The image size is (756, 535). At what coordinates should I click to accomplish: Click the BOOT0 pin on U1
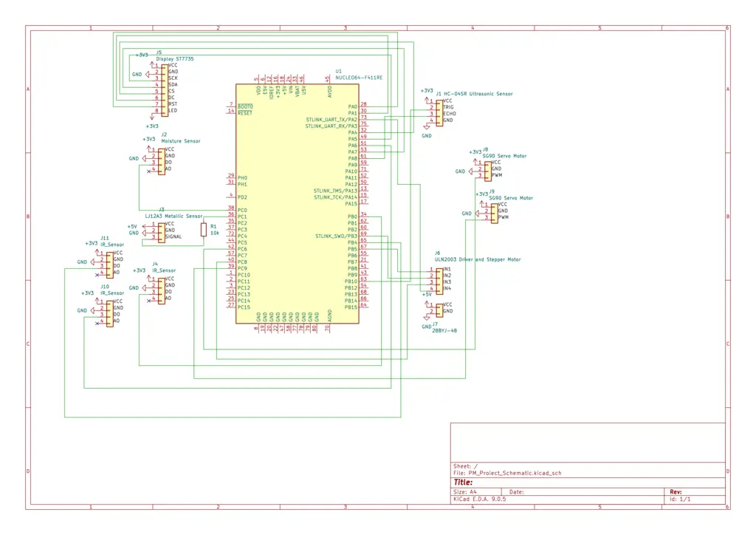point(245,106)
